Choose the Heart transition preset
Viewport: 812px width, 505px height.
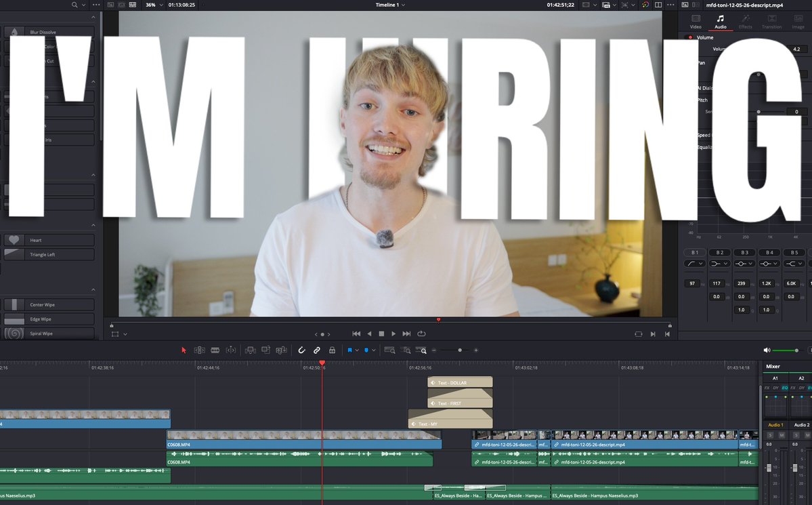pyautogui.click(x=49, y=240)
